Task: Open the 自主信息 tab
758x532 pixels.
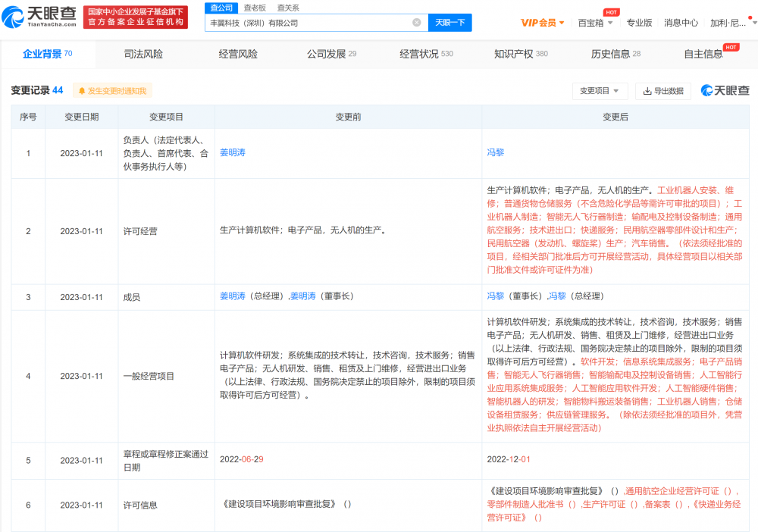Action: [x=703, y=54]
